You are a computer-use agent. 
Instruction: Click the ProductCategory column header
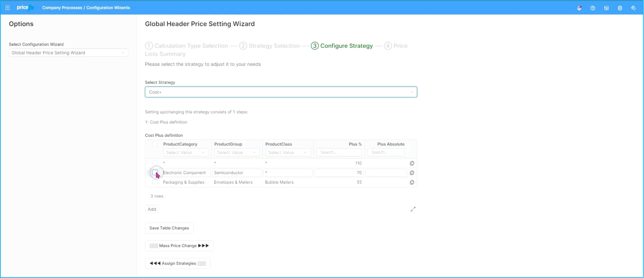180,144
